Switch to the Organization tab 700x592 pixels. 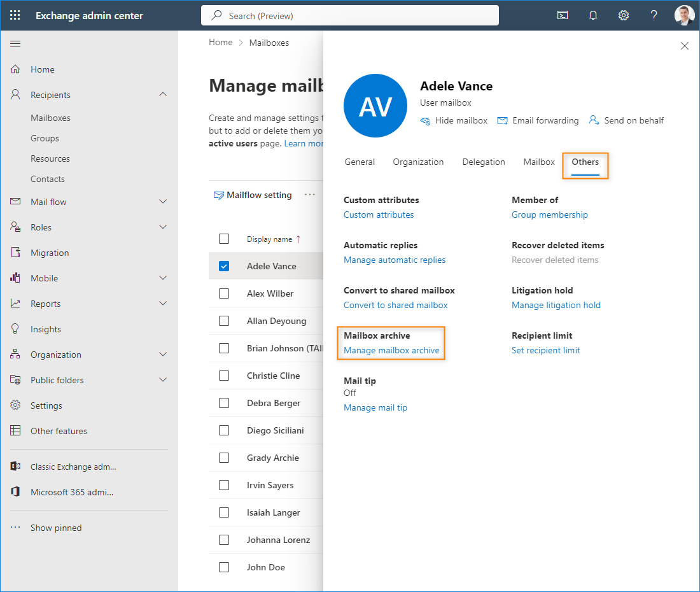[x=418, y=162]
